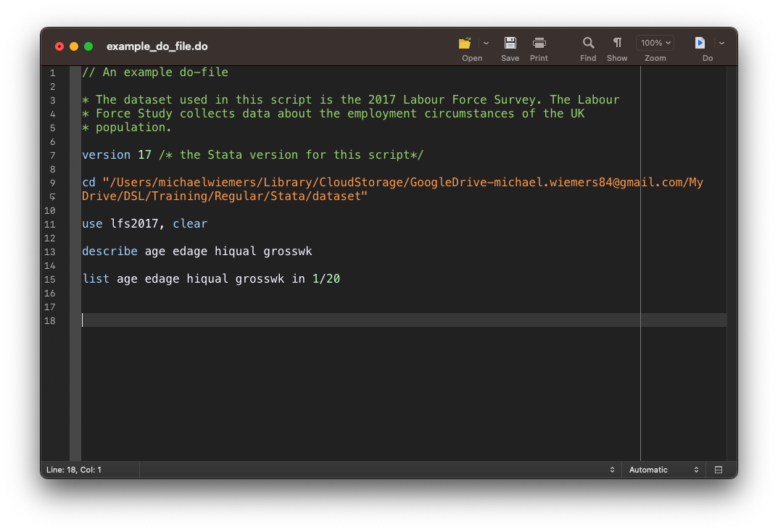The width and height of the screenshot is (778, 532).
Task: Print the do-file using the Print icon
Action: click(539, 43)
